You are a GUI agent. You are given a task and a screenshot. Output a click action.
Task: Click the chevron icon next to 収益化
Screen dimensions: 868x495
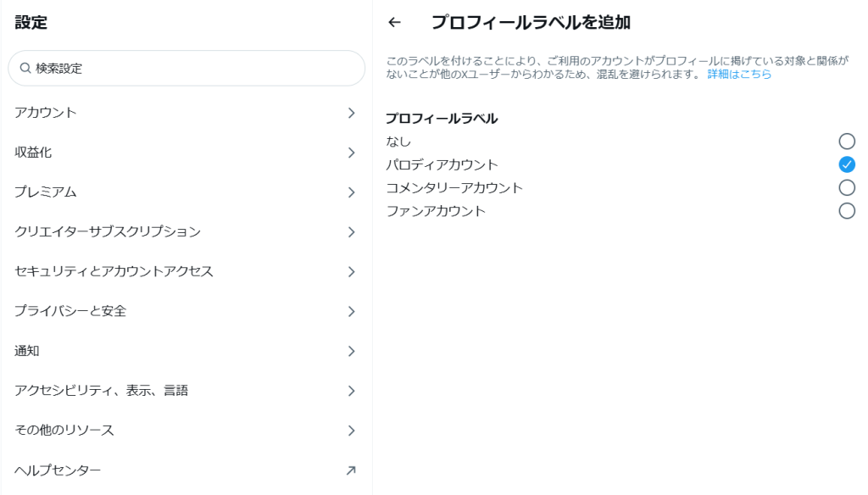(352, 153)
